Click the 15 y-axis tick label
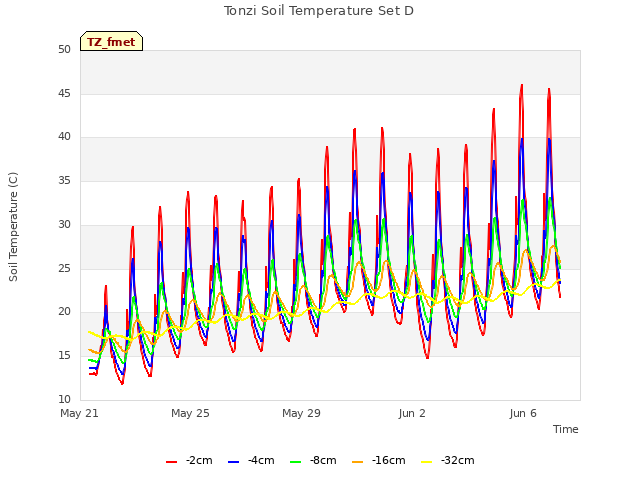 click(64, 356)
